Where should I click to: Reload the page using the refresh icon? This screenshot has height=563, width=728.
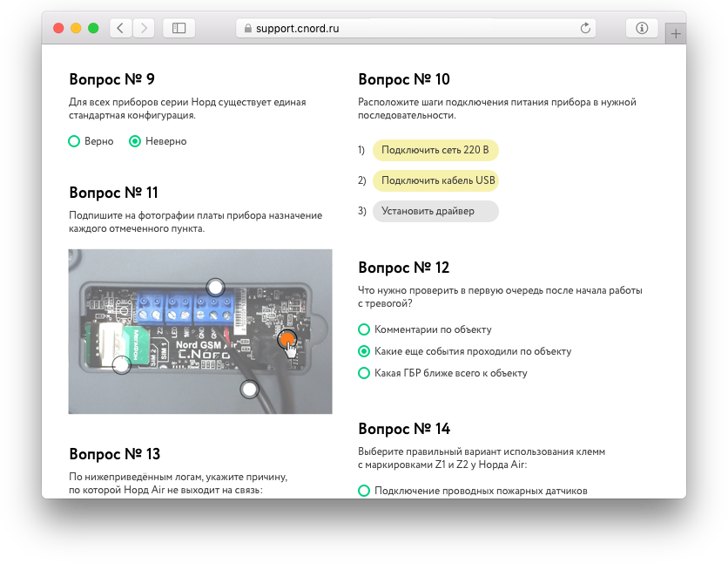(x=585, y=28)
